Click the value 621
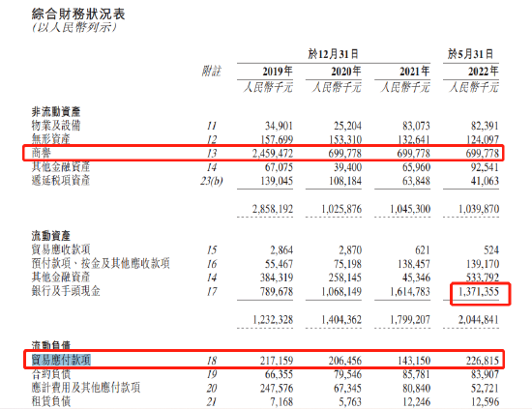 423,250
